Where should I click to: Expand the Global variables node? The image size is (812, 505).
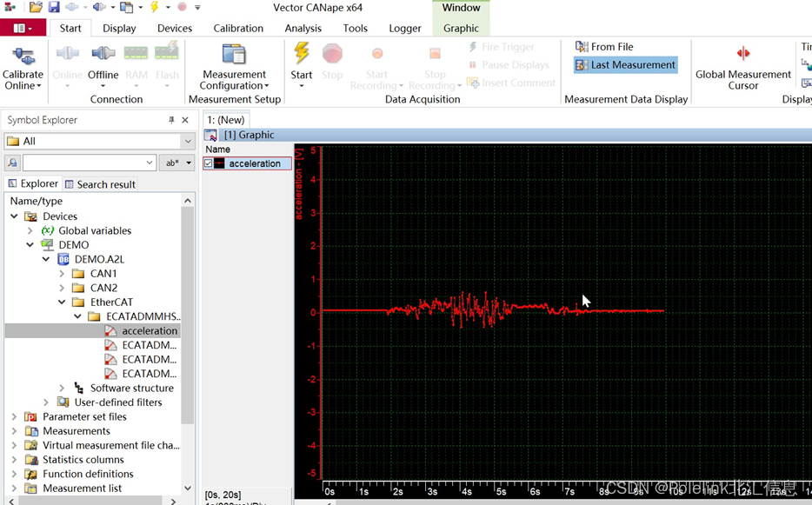[30, 230]
